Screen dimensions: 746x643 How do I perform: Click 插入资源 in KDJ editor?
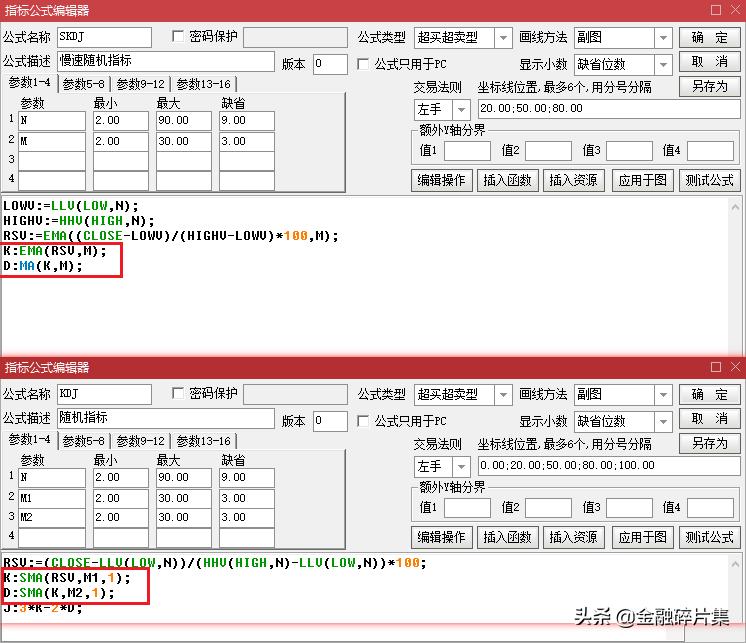click(x=574, y=538)
